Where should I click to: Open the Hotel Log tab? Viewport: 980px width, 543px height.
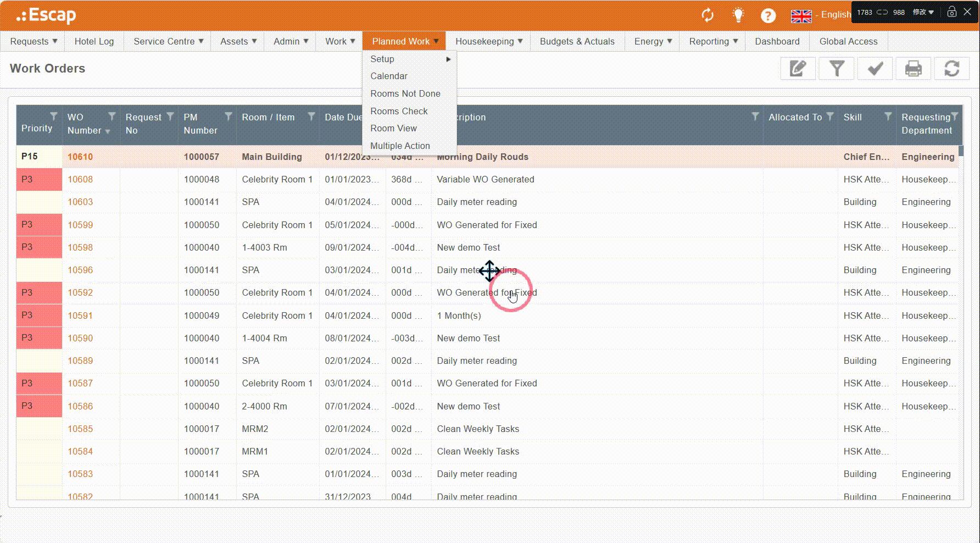(x=94, y=41)
